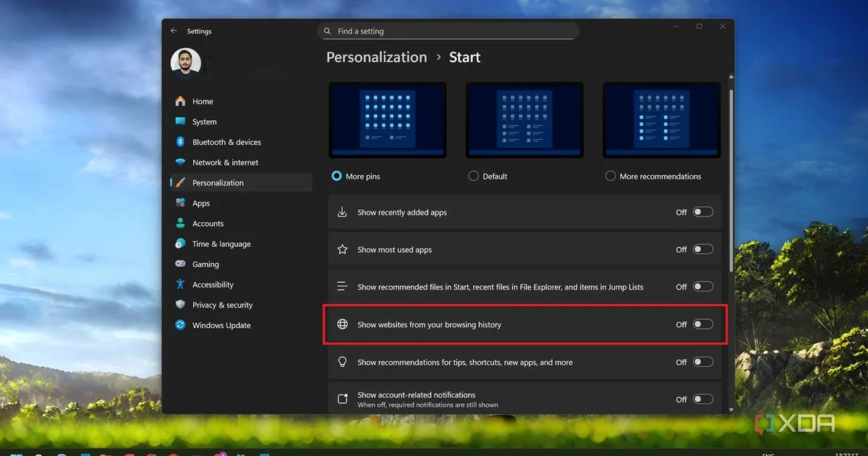The height and width of the screenshot is (456, 868).
Task: Click the More pins layout preview
Action: 388,119
